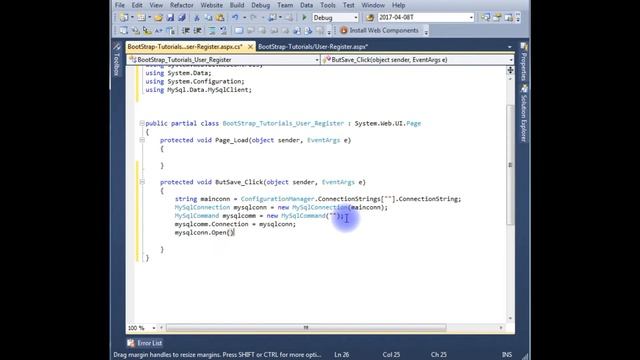Open the File menu
The width and height of the screenshot is (640, 360).
tap(120, 5)
